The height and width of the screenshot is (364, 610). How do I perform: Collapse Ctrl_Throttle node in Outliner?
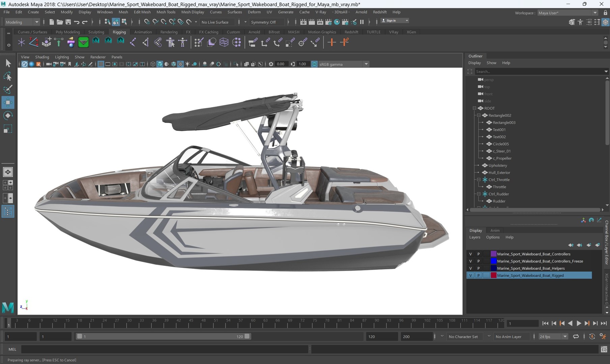pos(478,180)
